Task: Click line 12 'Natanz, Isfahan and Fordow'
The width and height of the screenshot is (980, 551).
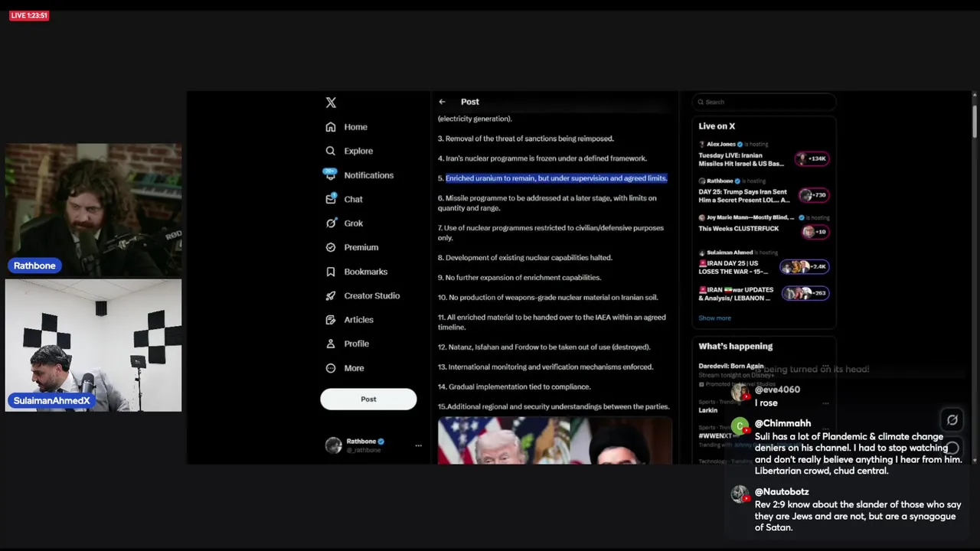Action: coord(544,347)
